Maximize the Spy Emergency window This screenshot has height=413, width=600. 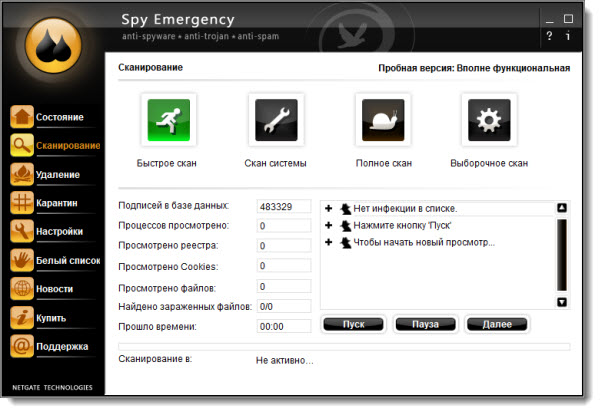(568, 18)
